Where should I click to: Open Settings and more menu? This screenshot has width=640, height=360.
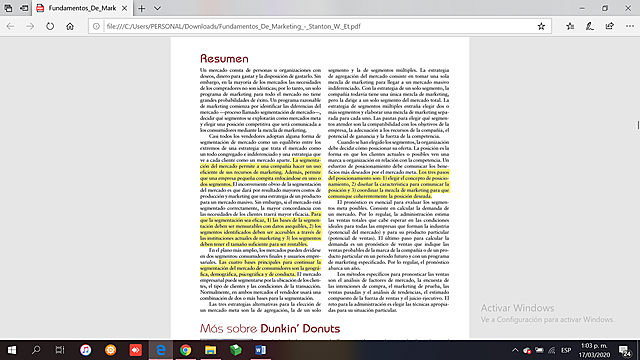click(x=630, y=27)
